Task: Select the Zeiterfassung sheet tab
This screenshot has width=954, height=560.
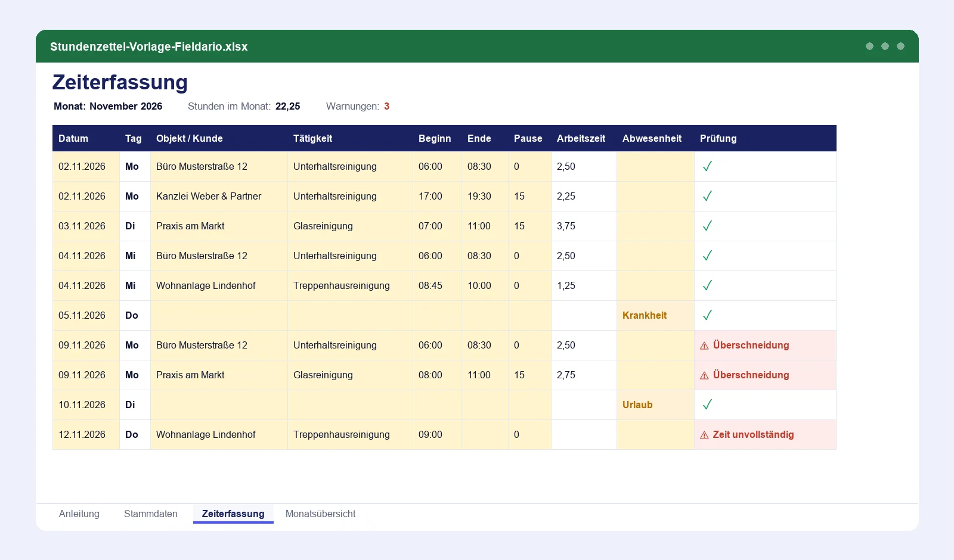Action: 233,514
